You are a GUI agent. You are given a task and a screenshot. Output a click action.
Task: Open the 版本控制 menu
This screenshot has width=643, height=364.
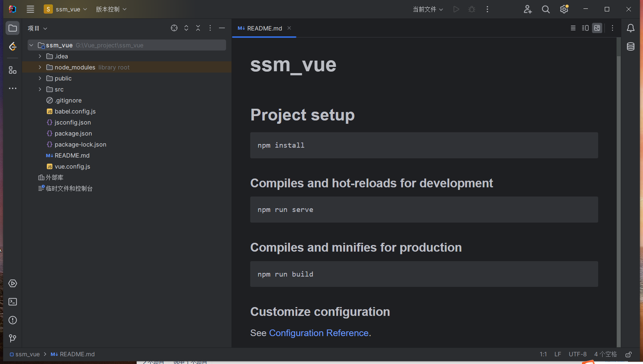click(111, 10)
